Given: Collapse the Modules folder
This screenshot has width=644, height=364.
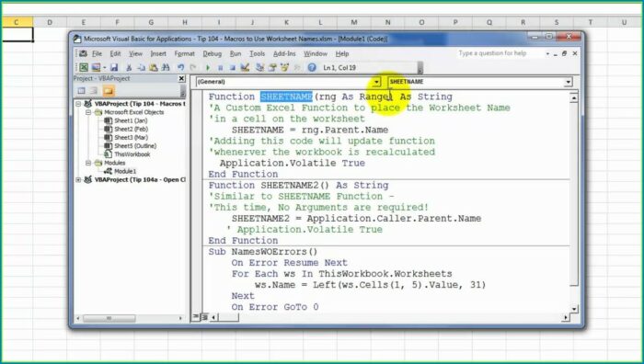Looking at the screenshot, I should [x=88, y=163].
